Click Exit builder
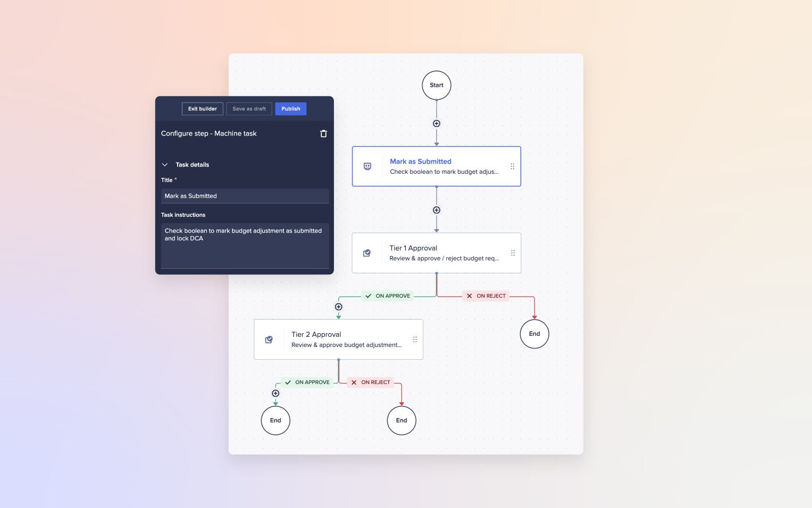The height and width of the screenshot is (508, 812). [202, 109]
